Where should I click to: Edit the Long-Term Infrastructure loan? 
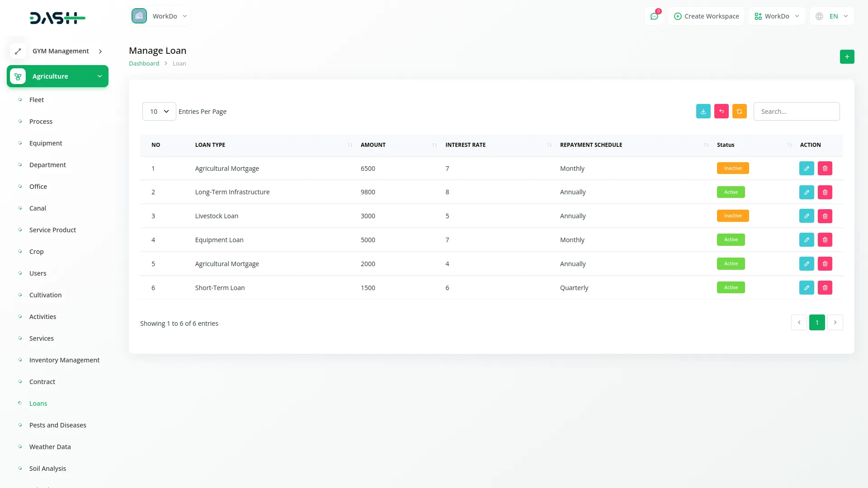pyautogui.click(x=806, y=192)
